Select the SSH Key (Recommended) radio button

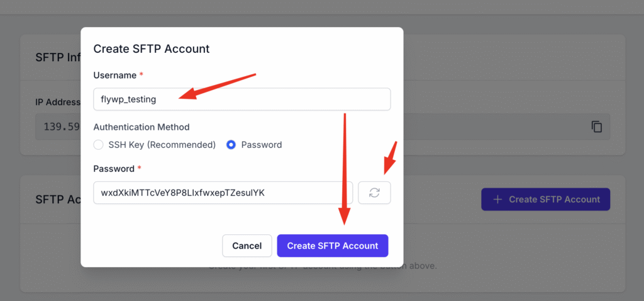pos(99,145)
